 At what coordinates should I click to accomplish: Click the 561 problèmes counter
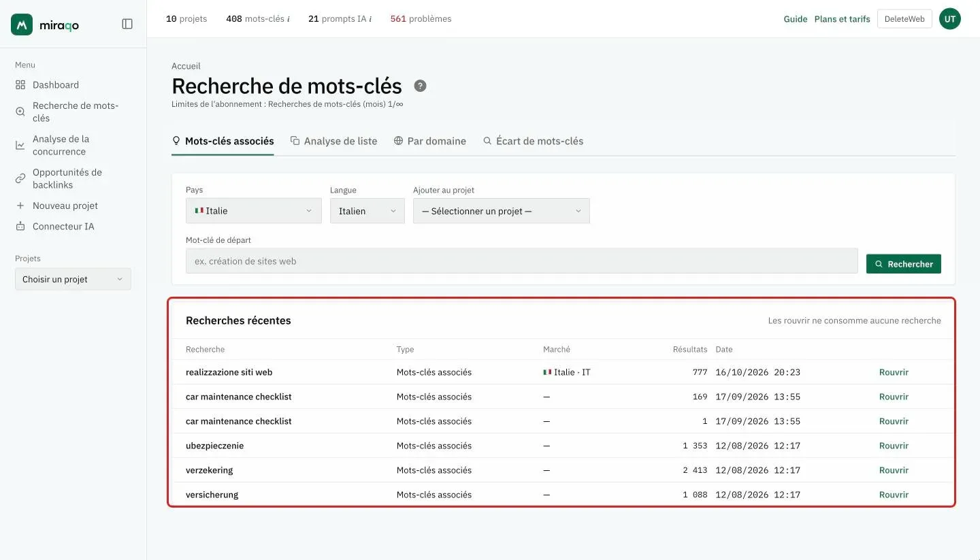[x=421, y=19]
